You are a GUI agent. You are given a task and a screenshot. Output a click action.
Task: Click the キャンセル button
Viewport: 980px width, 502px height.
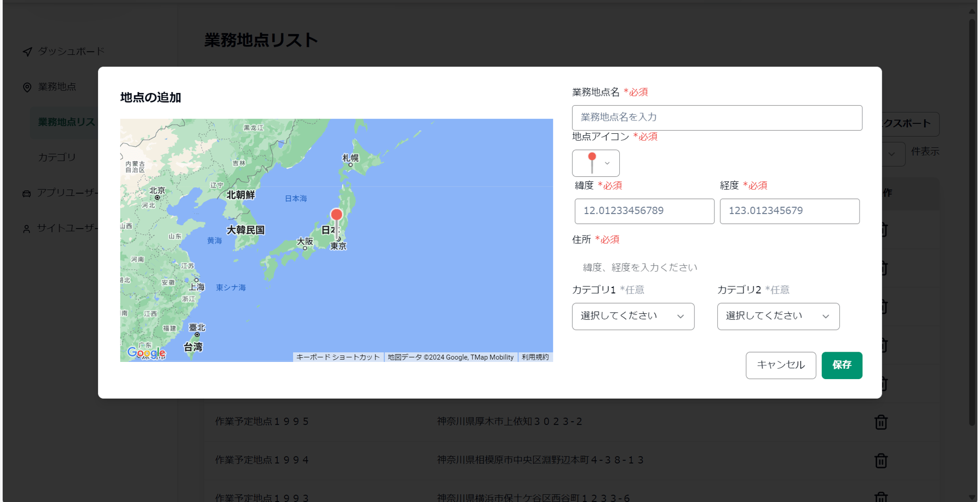tap(781, 365)
